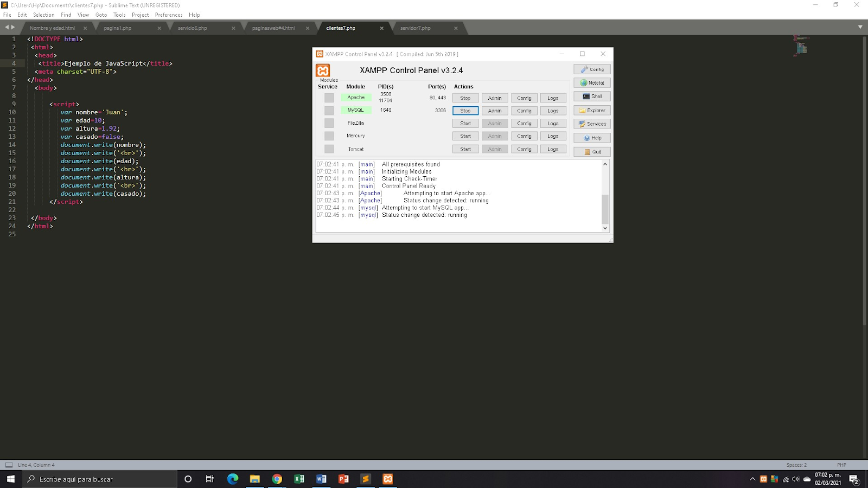Image resolution: width=868 pixels, height=488 pixels.
Task: Open Apache Admin
Action: point(495,98)
